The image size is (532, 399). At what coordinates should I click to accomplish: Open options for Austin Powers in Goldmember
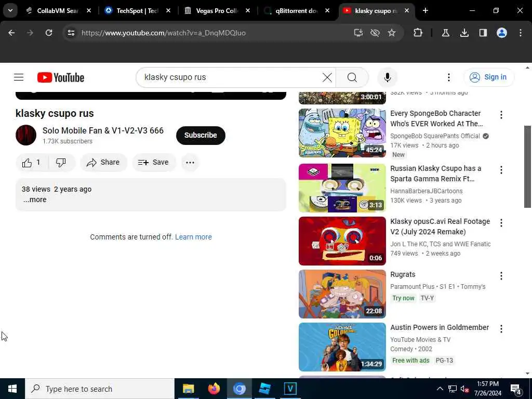501,329
